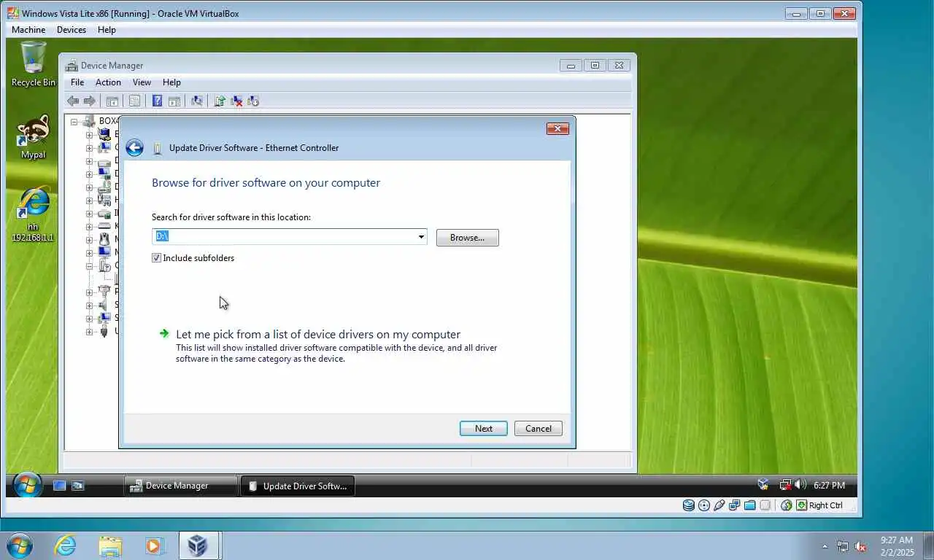Open the Recycle Bin desktop icon
The height and width of the screenshot is (560, 934).
click(x=33, y=64)
